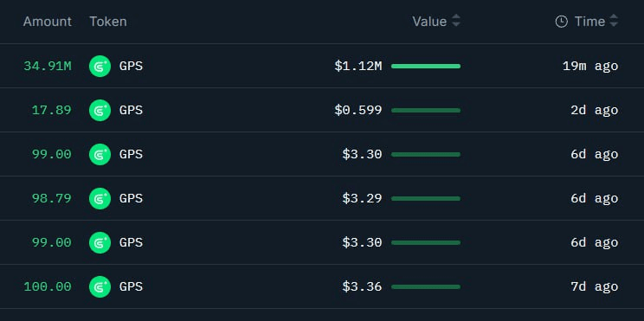644x321 pixels.
Task: Click the 7d ago timestamp
Action: 595,286
